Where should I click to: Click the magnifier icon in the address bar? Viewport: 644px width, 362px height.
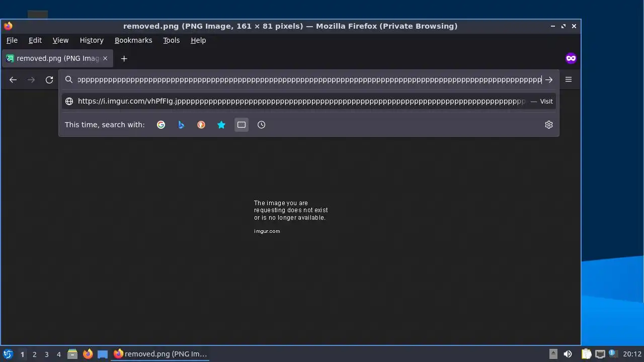69,79
